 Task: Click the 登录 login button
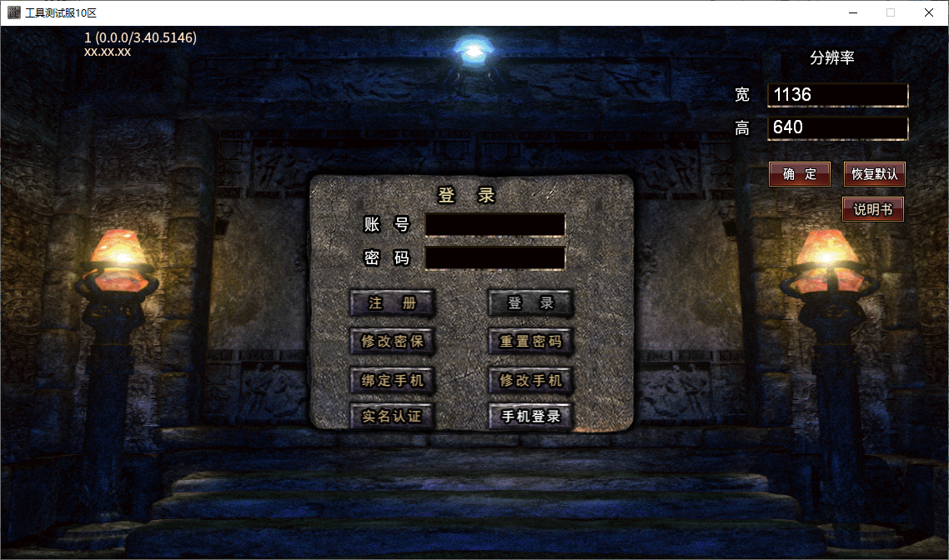[530, 303]
